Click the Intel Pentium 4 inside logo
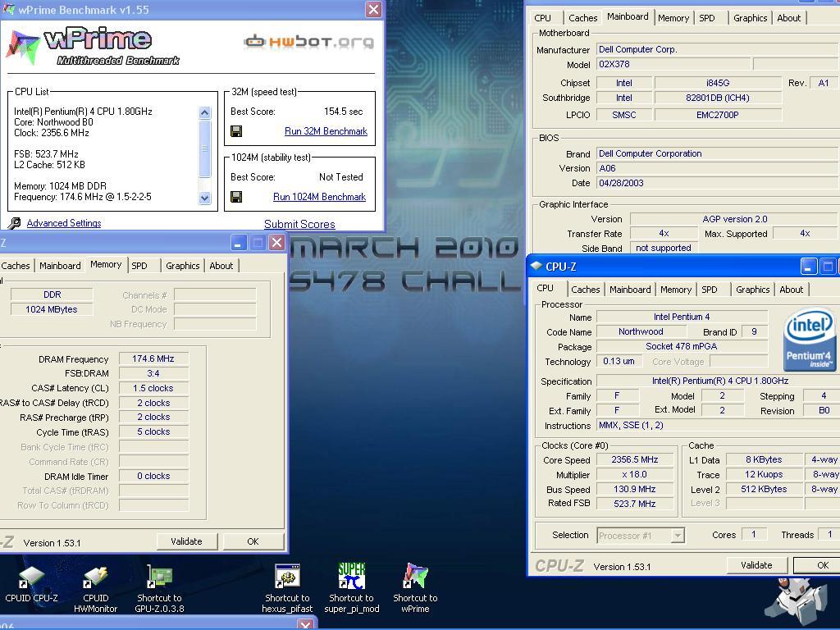Image resolution: width=840 pixels, height=630 pixels. (x=810, y=339)
